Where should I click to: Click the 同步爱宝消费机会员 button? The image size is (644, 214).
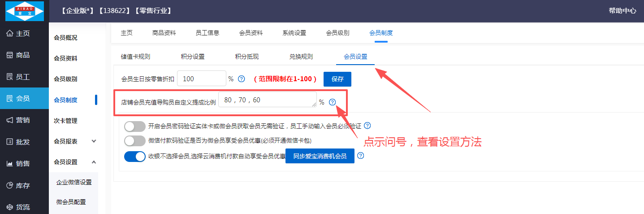click(x=320, y=157)
